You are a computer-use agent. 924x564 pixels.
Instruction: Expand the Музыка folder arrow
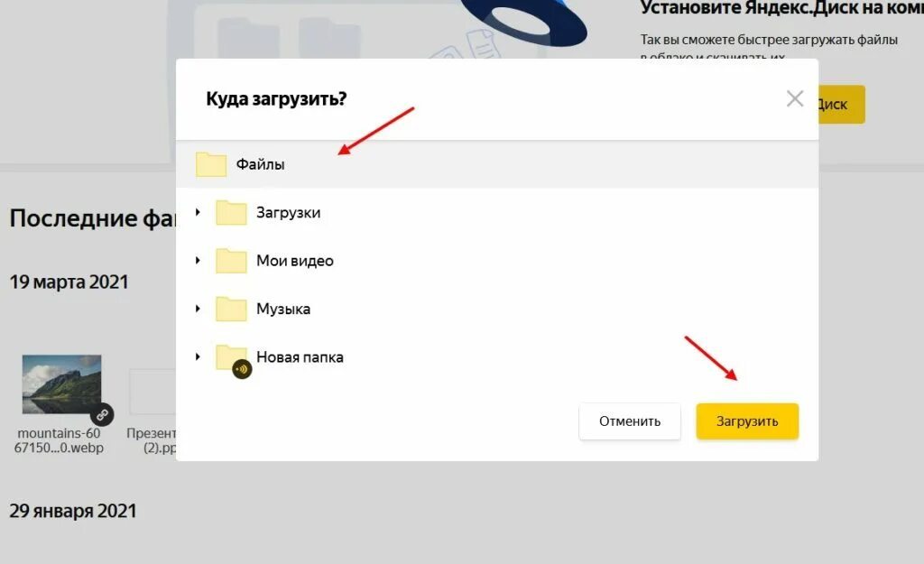198,309
